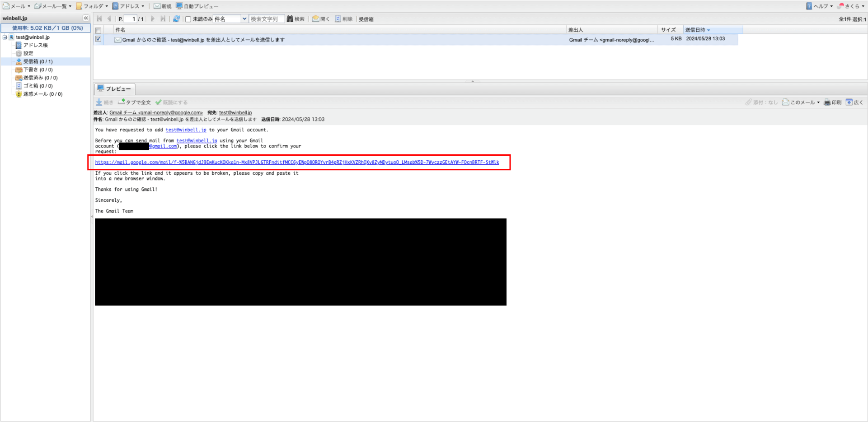Click the 5 KB size cell
This screenshot has height=422, width=868.
point(676,39)
